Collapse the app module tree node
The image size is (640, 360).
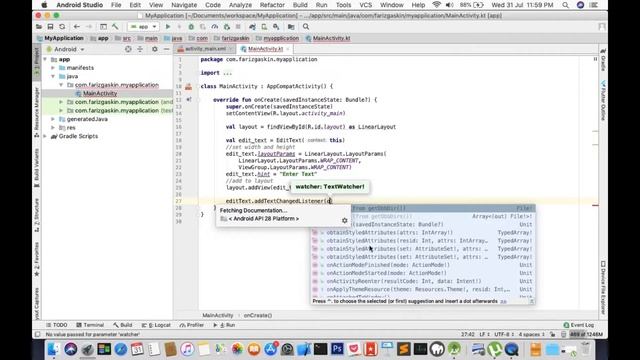click(45, 60)
